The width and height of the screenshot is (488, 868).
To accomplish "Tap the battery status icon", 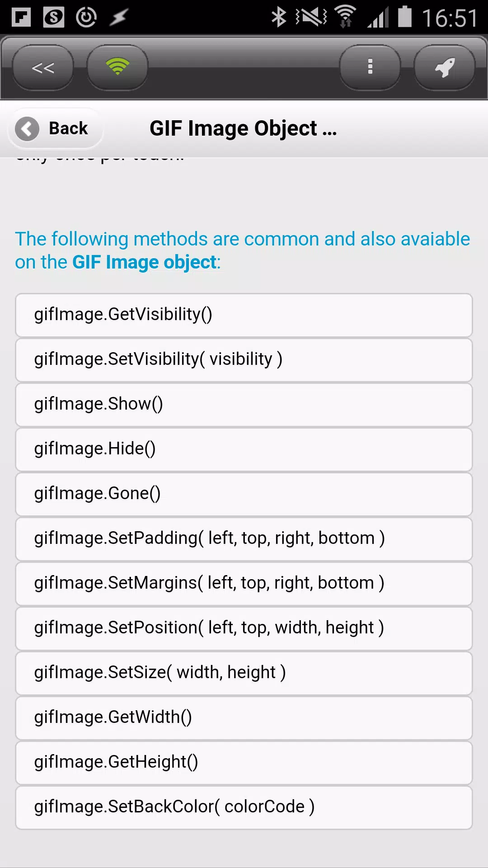I will [405, 17].
